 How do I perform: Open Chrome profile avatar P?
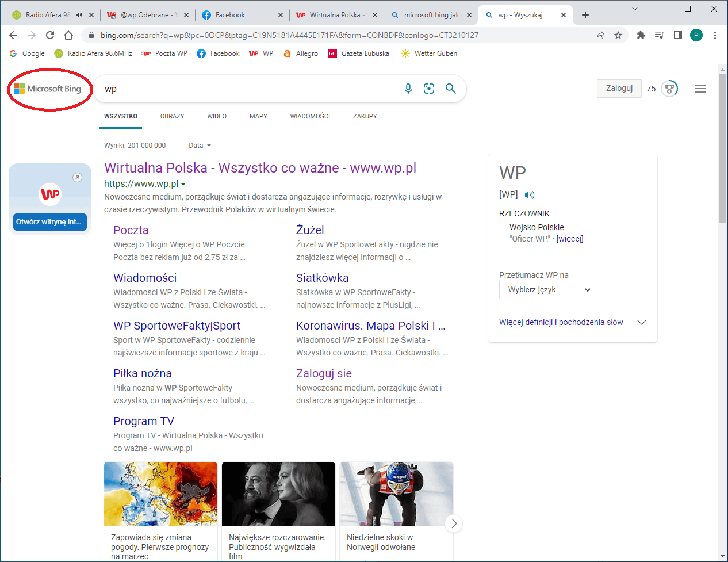tap(696, 35)
